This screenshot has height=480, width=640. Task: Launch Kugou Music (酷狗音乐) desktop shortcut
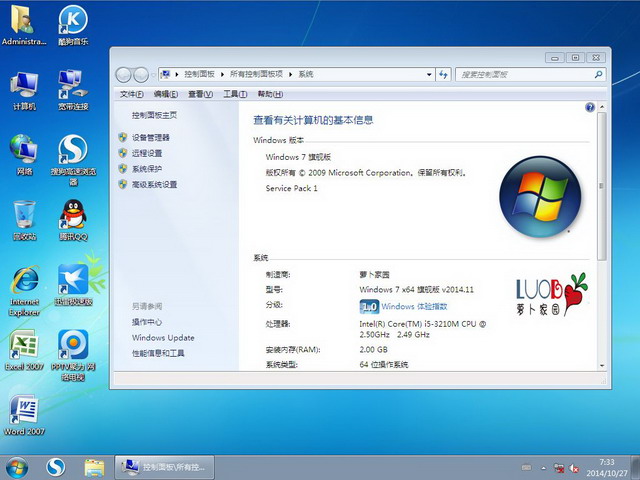coord(73,25)
